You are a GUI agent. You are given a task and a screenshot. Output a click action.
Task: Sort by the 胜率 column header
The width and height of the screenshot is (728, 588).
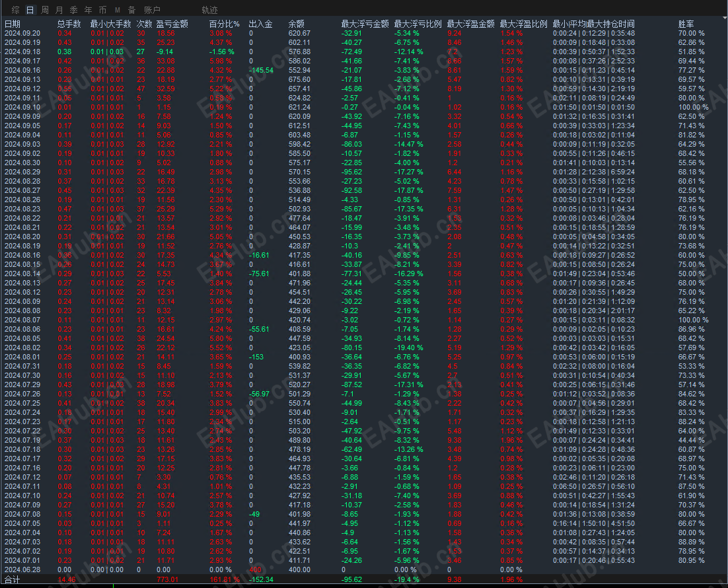pos(686,24)
